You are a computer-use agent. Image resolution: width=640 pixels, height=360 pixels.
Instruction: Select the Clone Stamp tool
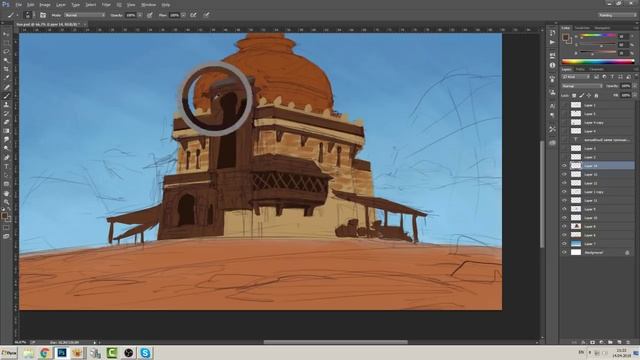[6, 104]
